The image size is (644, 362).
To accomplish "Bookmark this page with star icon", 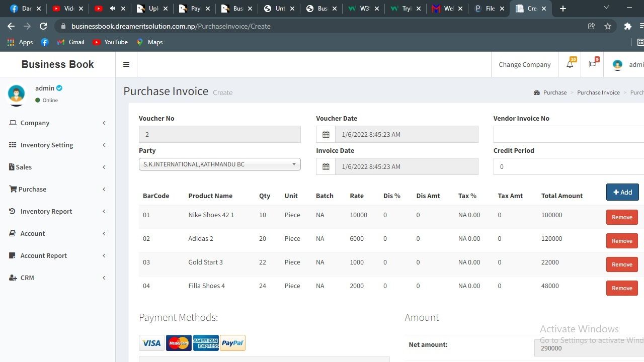I will [x=608, y=26].
